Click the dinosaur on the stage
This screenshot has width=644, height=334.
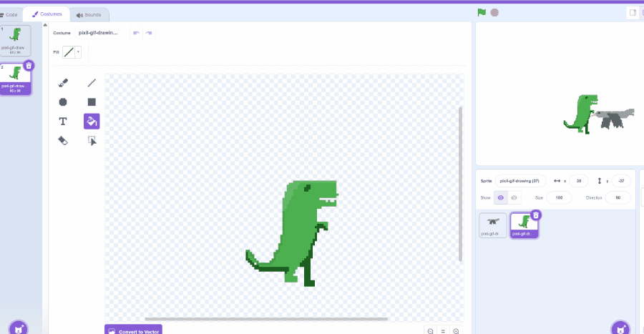(x=581, y=114)
